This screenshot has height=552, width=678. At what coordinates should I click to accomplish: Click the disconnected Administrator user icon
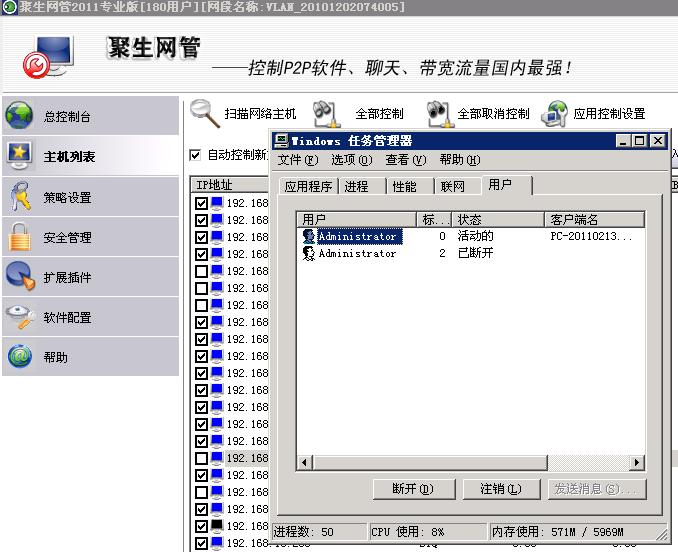pyautogui.click(x=309, y=253)
